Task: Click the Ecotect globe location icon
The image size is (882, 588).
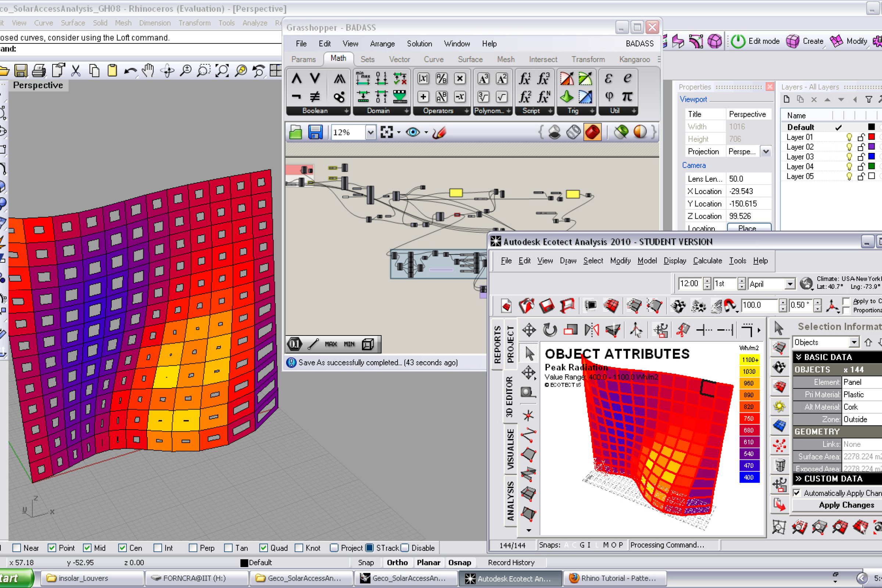Action: (806, 283)
